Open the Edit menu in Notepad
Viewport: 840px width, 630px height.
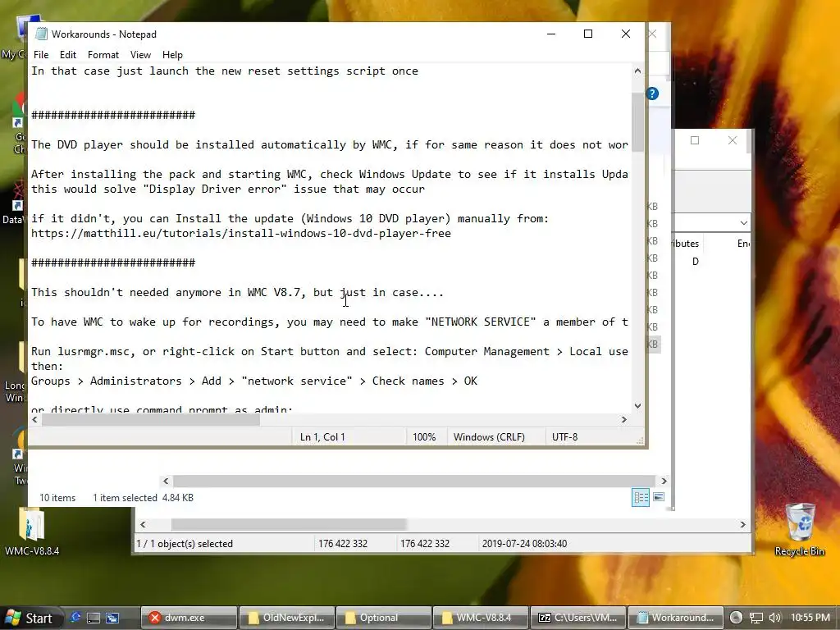(x=68, y=55)
